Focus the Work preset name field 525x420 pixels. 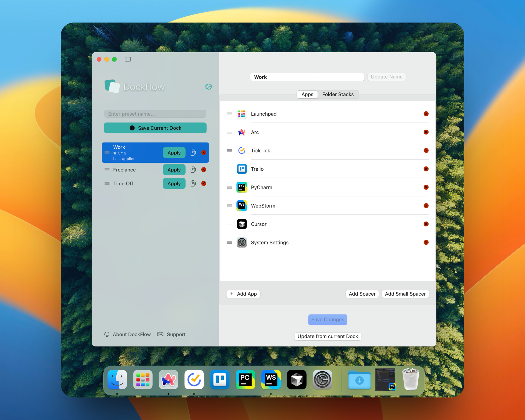307,77
